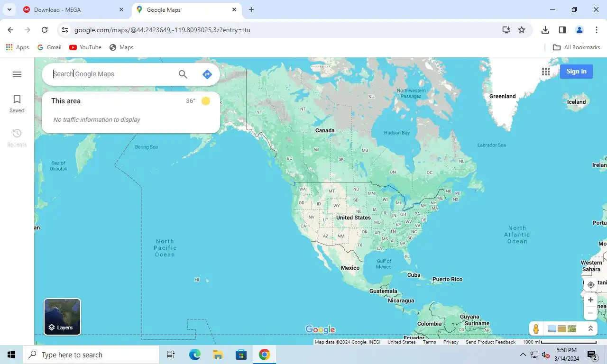The image size is (607, 364).
Task: Open the imagery thumbnails strip
Action: (562, 328)
